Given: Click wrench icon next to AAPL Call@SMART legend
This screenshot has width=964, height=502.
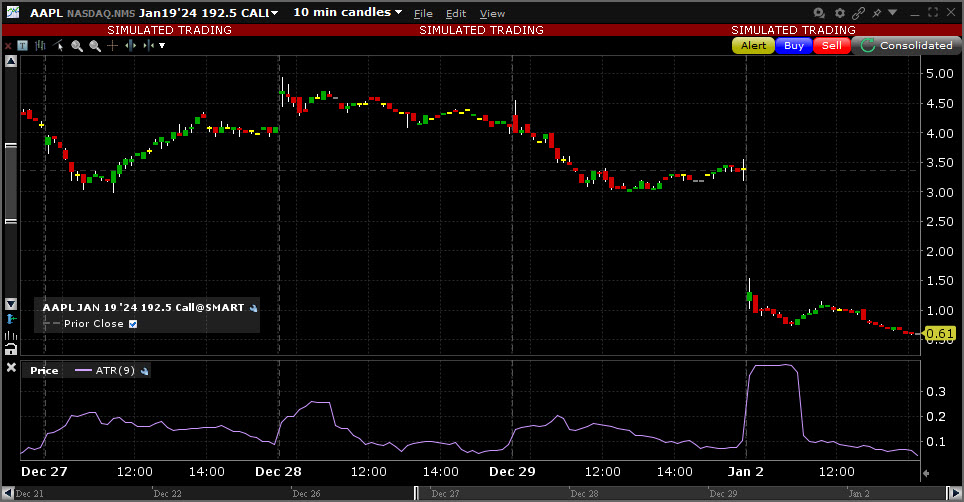Looking at the screenshot, I should coord(253,308).
